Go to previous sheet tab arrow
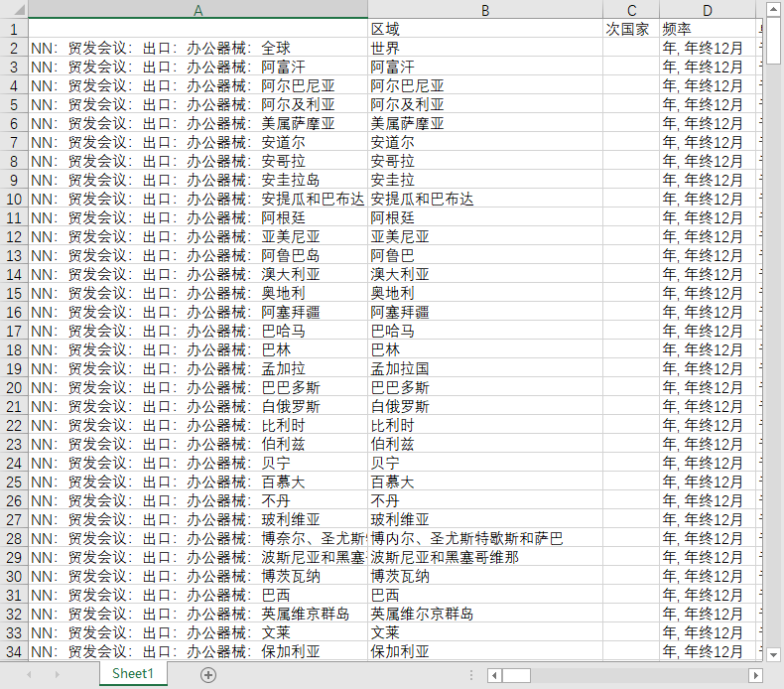 tap(29, 675)
